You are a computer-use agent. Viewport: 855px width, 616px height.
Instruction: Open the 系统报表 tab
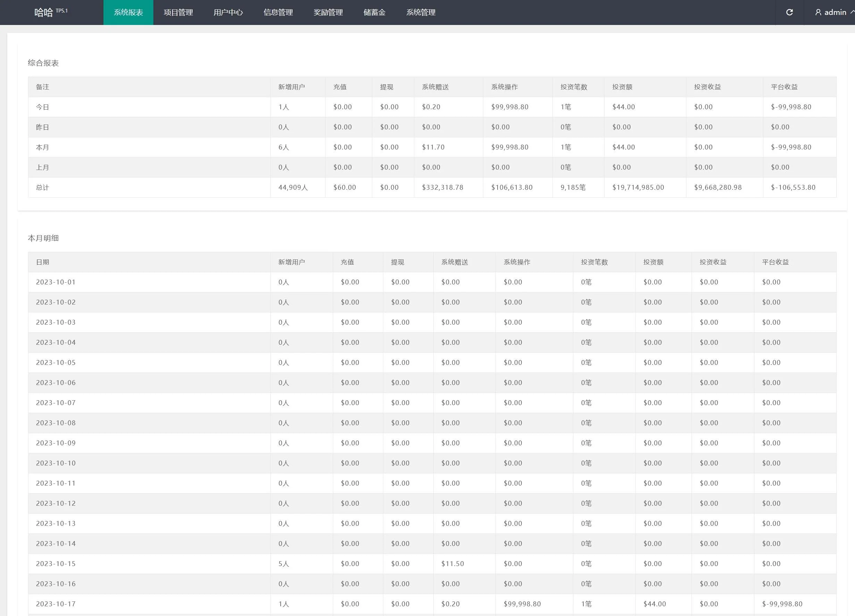coord(128,12)
